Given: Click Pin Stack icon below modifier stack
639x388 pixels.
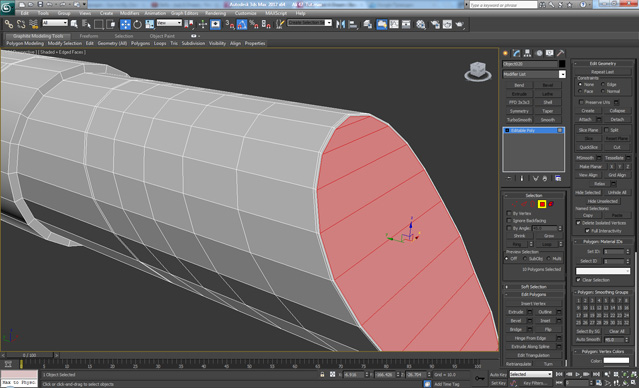Looking at the screenshot, I should pyautogui.click(x=509, y=179).
